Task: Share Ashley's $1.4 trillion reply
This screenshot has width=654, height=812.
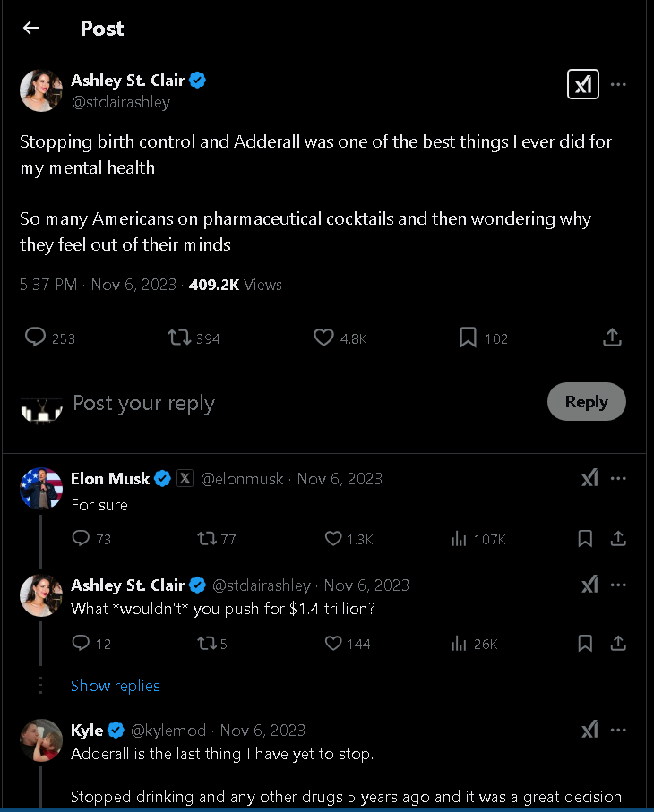Action: [x=618, y=644]
